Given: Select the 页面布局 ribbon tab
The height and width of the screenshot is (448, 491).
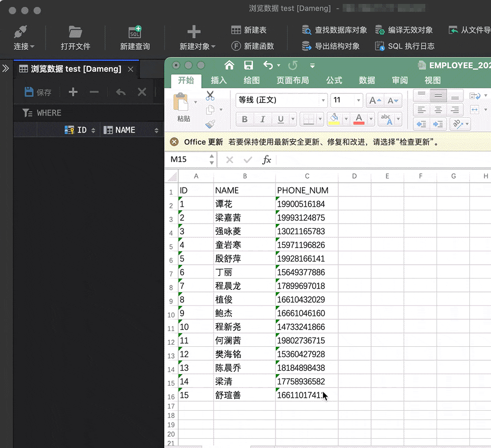Looking at the screenshot, I should (293, 81).
